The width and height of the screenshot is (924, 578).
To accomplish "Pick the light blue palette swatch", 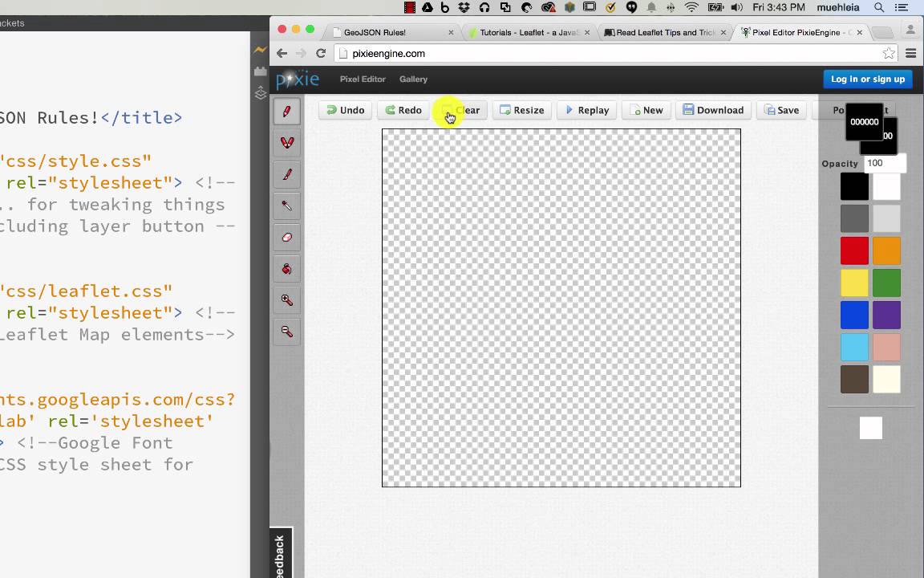I will click(854, 347).
